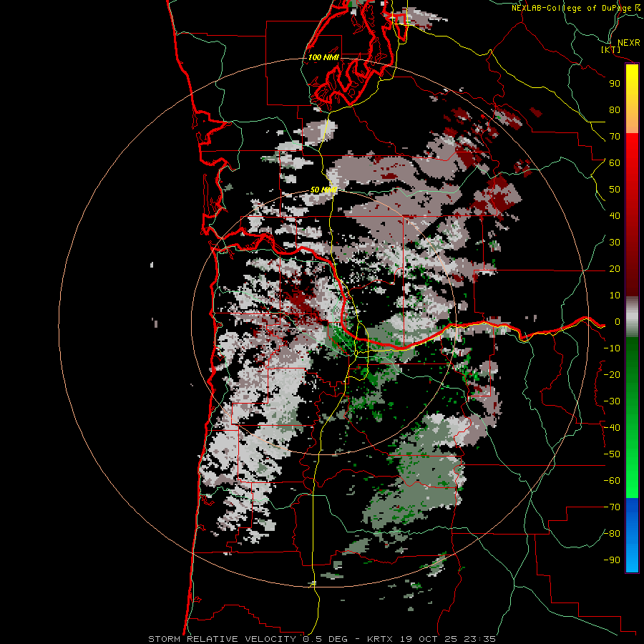Click the bottom "STORM RELATIVE VELOCITY 0.5 DEG" caption

pos(248,639)
